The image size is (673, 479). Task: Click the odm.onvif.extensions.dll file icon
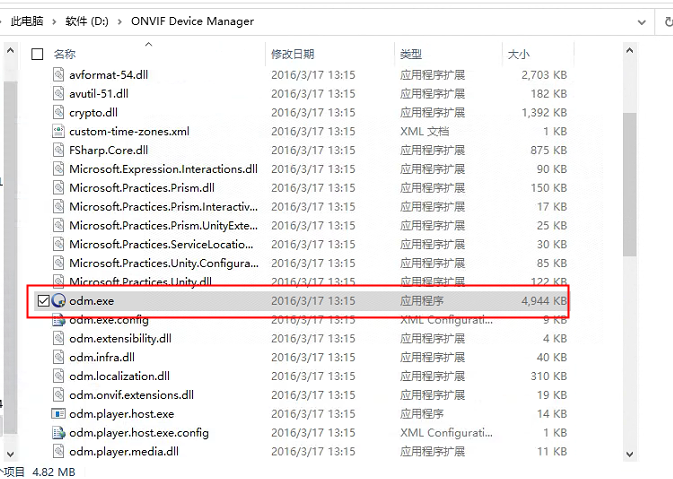tap(58, 395)
